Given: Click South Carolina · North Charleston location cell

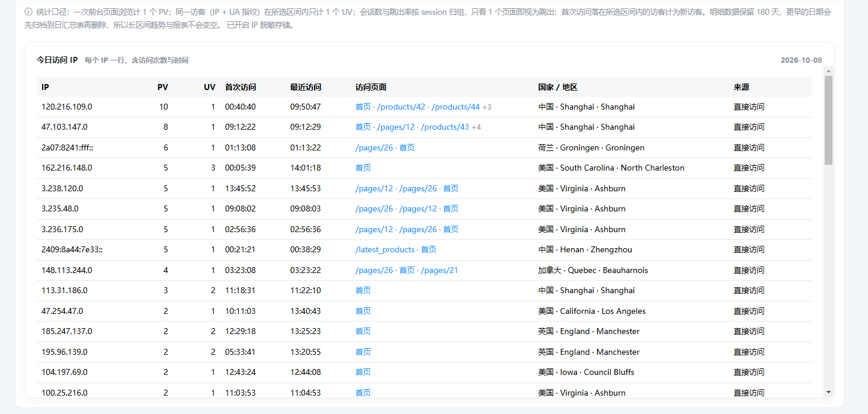Looking at the screenshot, I should (x=611, y=168).
